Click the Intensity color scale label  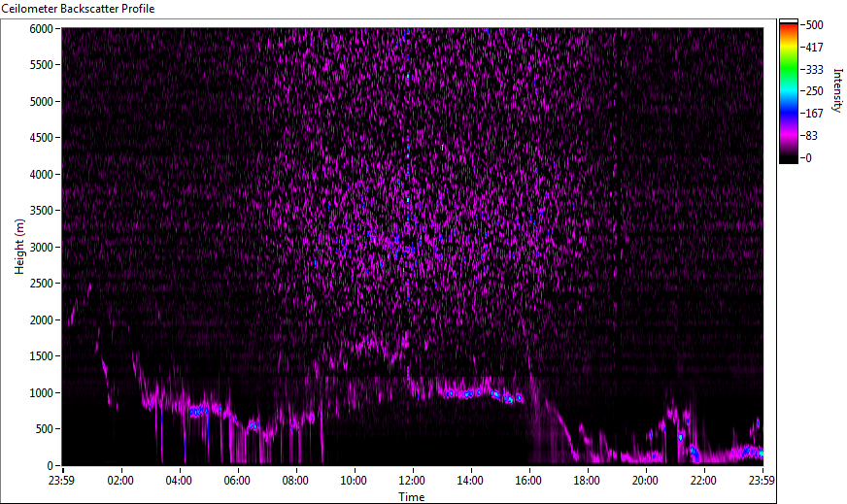837,89
